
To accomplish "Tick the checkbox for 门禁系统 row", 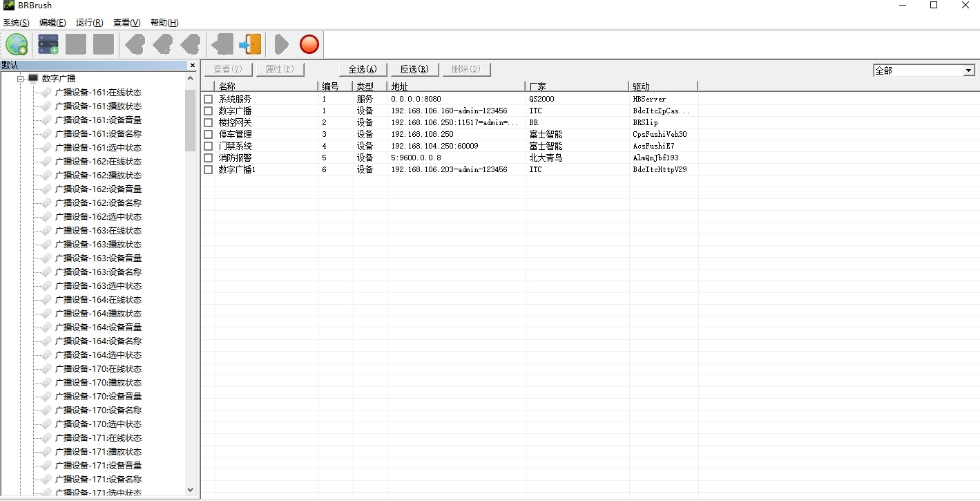I will pyautogui.click(x=208, y=146).
